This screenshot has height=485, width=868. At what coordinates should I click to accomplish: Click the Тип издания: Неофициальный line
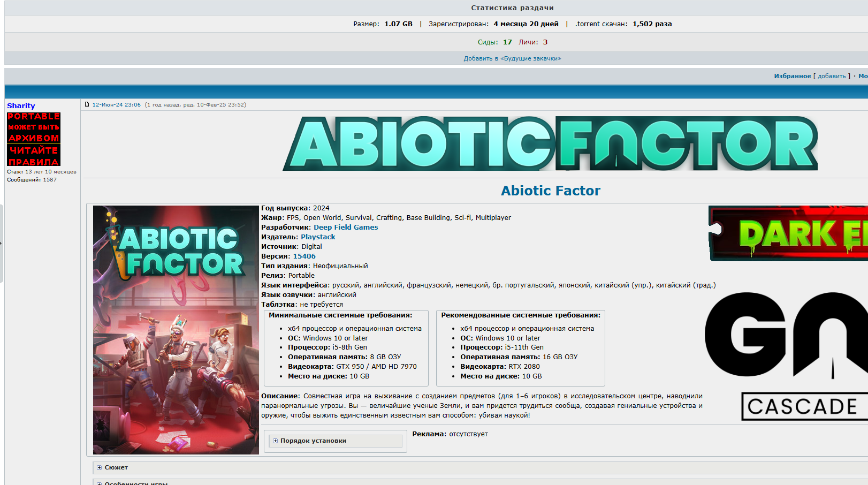(x=315, y=266)
